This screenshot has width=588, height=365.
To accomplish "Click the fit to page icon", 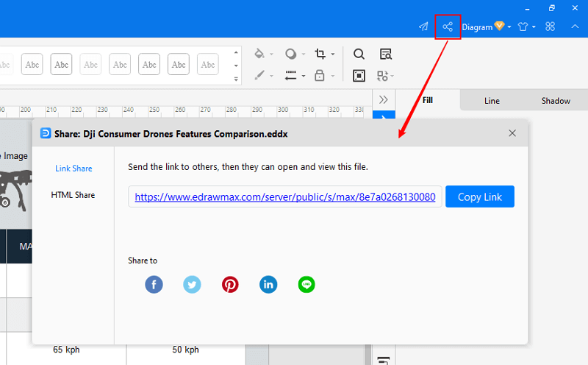I will point(359,76).
